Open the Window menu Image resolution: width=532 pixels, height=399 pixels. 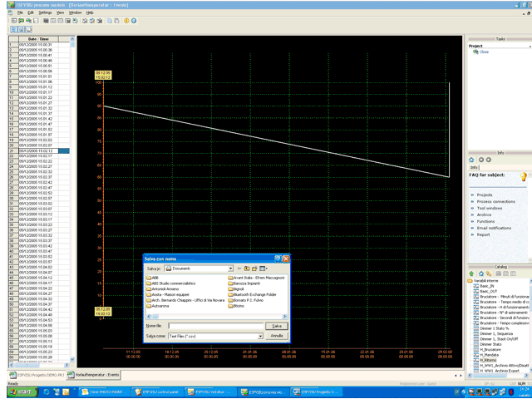coord(75,12)
